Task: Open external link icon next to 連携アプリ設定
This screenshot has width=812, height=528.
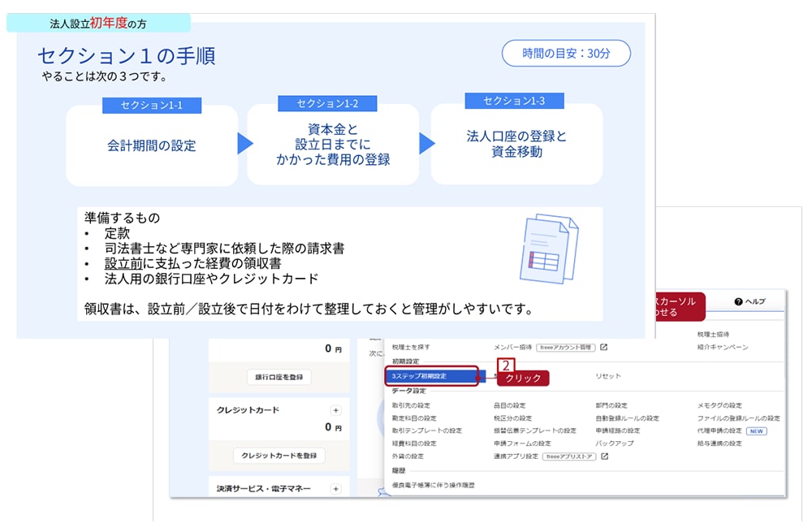Action: click(605, 457)
